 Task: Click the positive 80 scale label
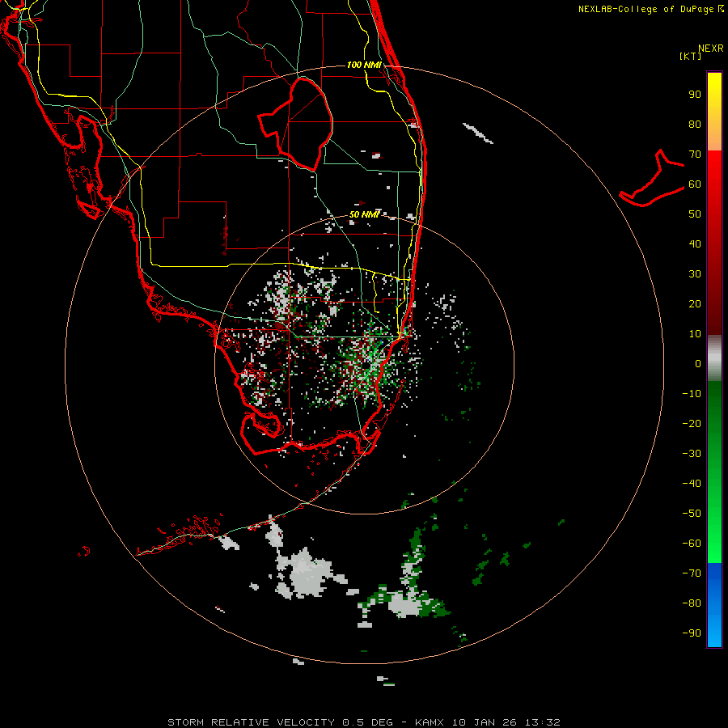[x=695, y=125]
